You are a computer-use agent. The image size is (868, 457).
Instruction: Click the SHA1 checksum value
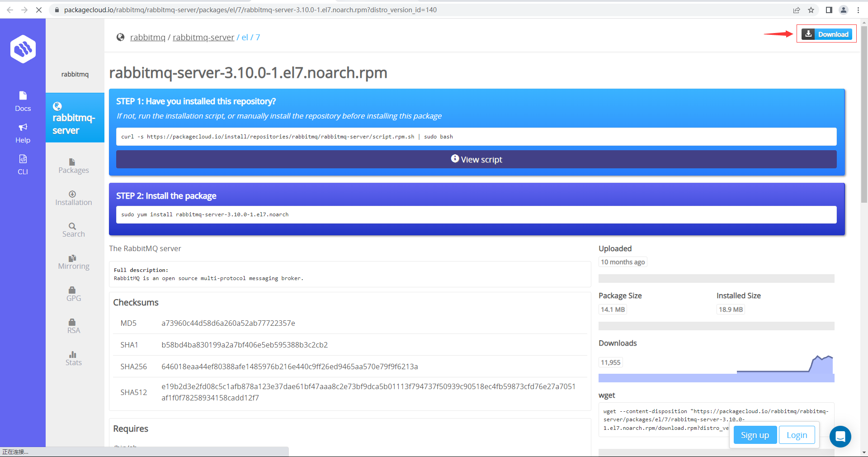click(245, 345)
